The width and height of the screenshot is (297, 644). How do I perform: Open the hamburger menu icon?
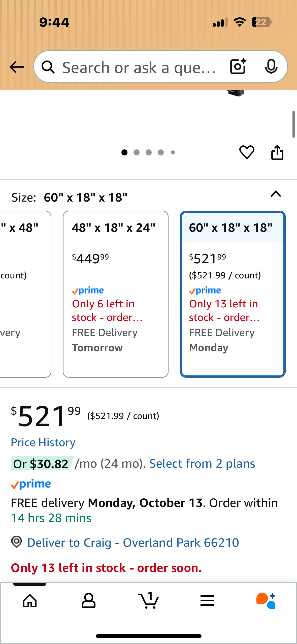pyautogui.click(x=207, y=601)
